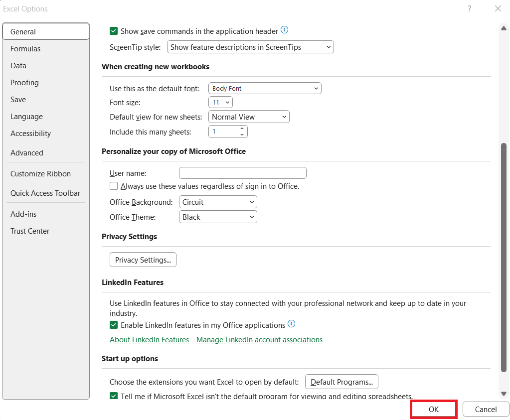Image resolution: width=510 pixels, height=420 pixels.
Task: Go to the Advanced options category
Action: [x=46, y=153]
